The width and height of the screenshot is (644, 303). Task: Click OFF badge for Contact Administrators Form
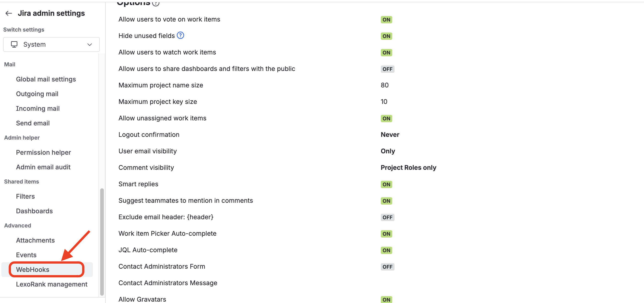coord(387,267)
